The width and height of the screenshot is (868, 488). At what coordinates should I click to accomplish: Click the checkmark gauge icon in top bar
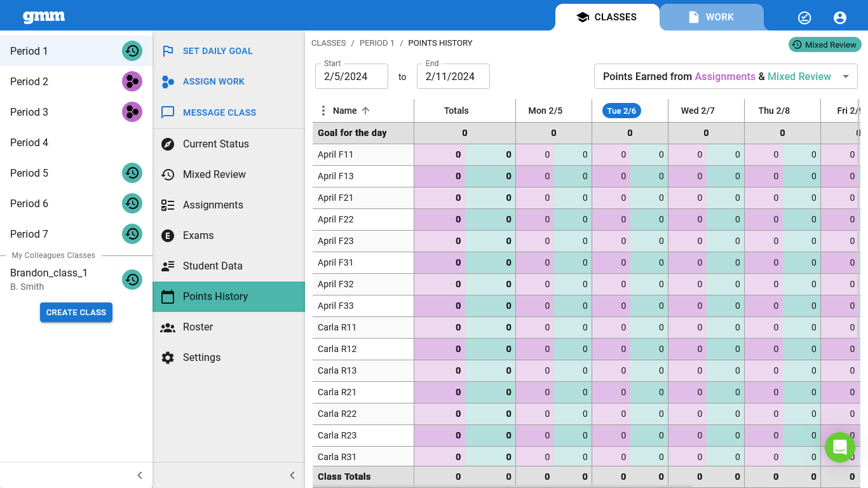pyautogui.click(x=804, y=18)
